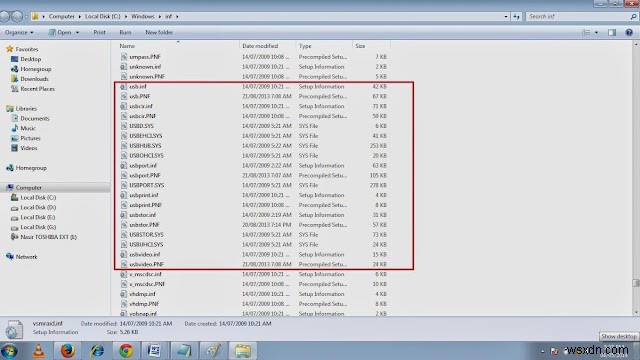Select the usbstor.inf file icon
The image size is (640, 360).
pyautogui.click(x=123, y=215)
